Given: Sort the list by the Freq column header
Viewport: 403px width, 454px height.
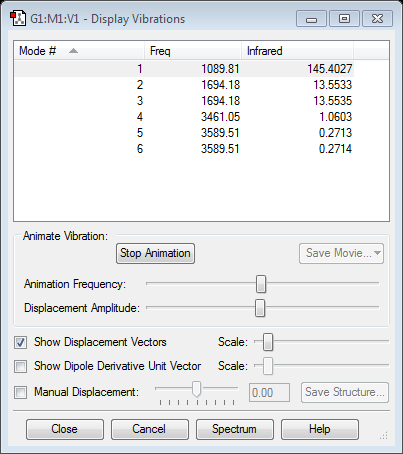Looking at the screenshot, I should [x=193, y=51].
